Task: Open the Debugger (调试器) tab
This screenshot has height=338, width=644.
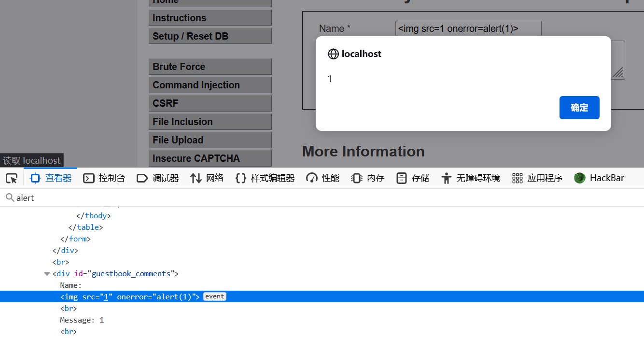Action: click(x=157, y=178)
